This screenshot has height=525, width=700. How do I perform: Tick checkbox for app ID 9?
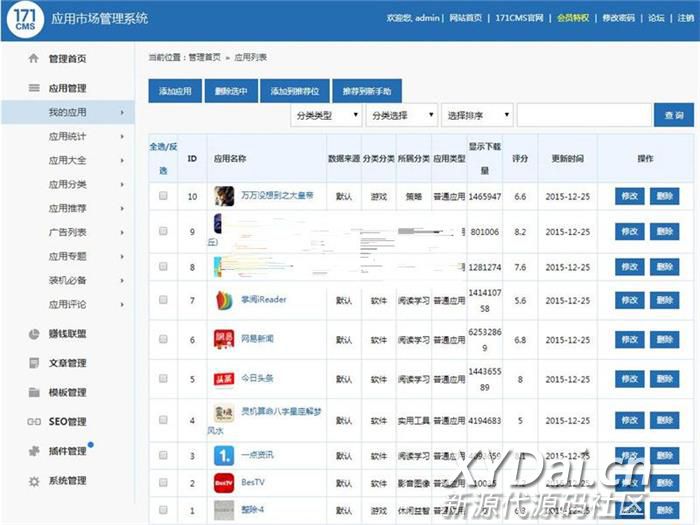pyautogui.click(x=163, y=231)
